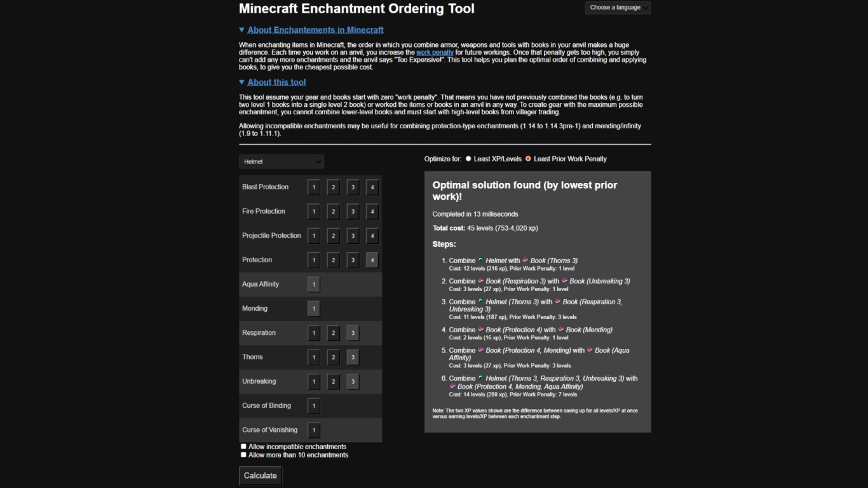Open the Helmet item type dropdown
Screen dimensions: 868x488
pyautogui.click(x=281, y=161)
